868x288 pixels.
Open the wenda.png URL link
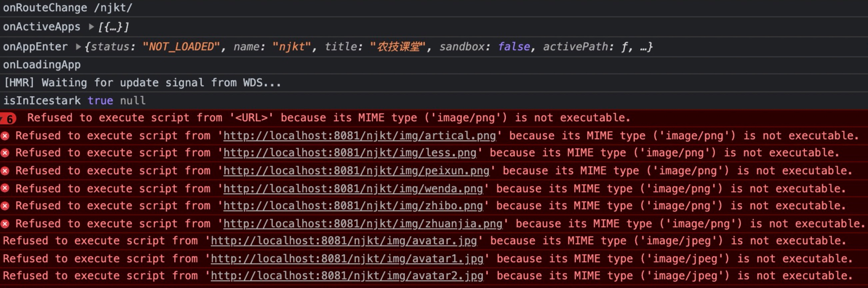pyautogui.click(x=353, y=189)
